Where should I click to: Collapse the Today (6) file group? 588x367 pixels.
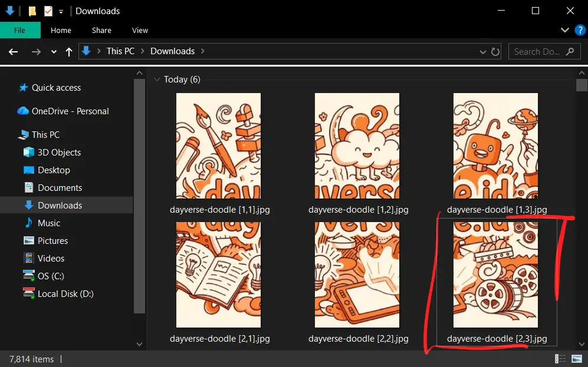(157, 79)
